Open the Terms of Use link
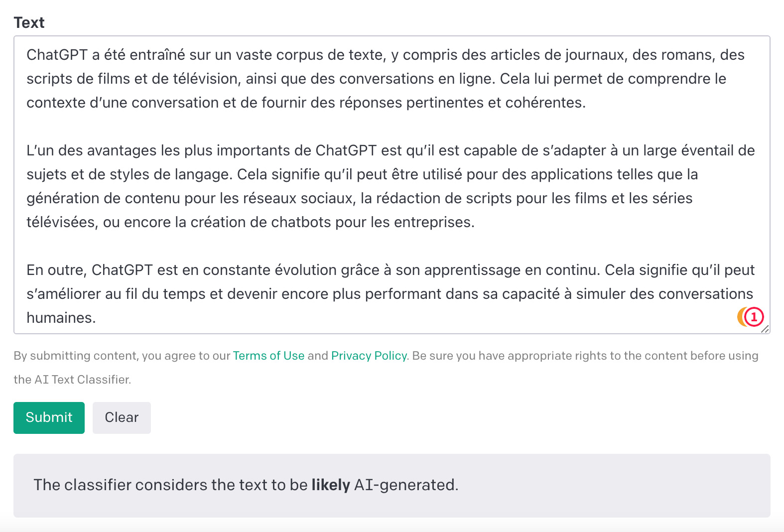This screenshot has width=784, height=532. point(268,356)
